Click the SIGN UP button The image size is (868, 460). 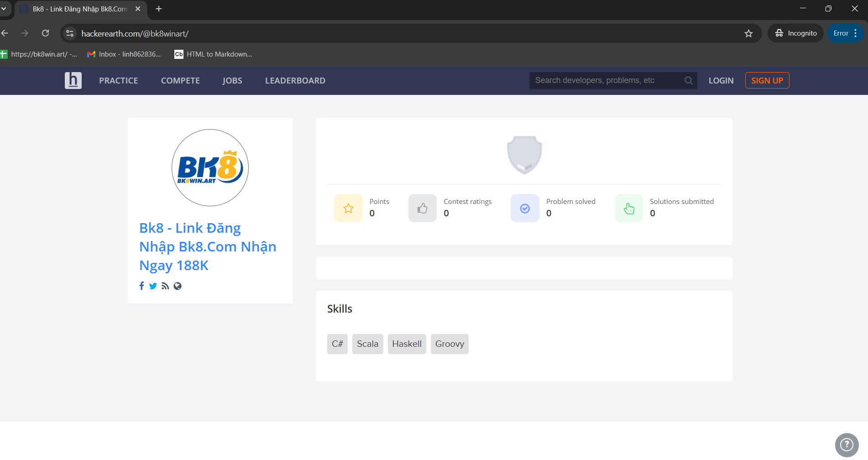(x=767, y=81)
